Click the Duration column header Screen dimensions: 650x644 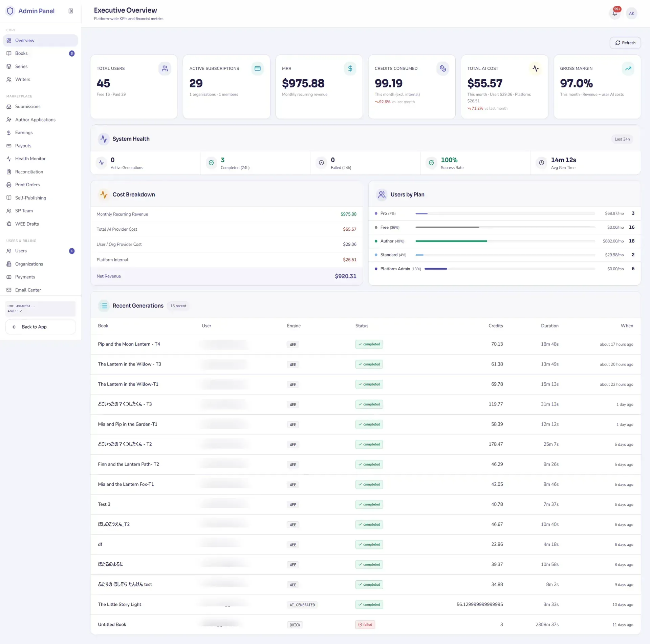[x=549, y=326]
